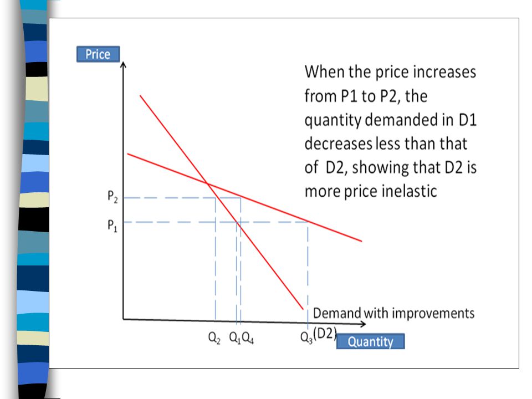Click the intersection point of the two red demand curves
The height and width of the screenshot is (399, 532).
pos(207,183)
